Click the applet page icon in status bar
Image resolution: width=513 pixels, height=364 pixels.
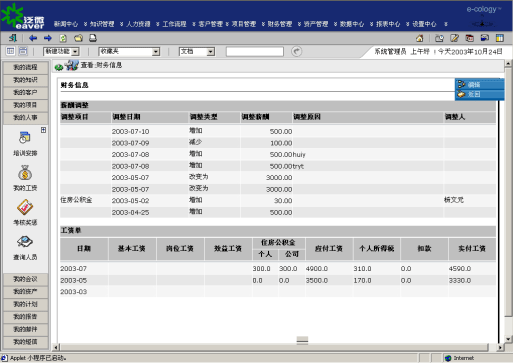click(x=4, y=358)
